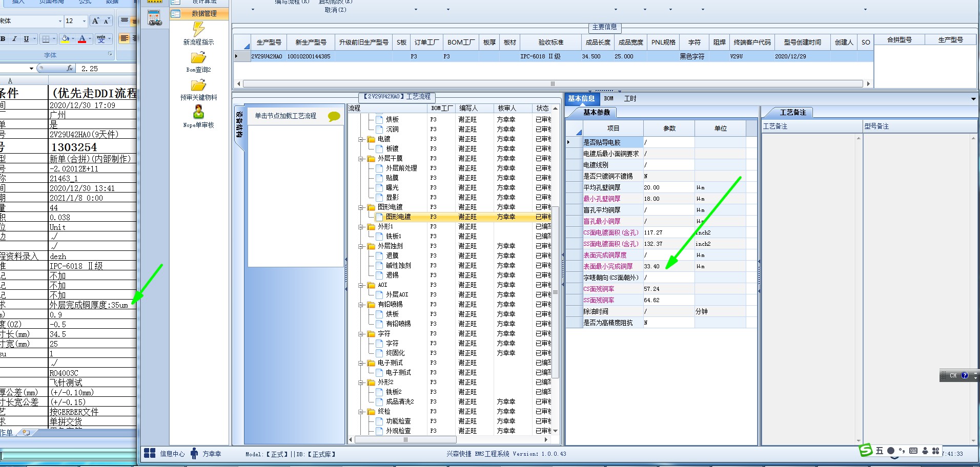Click the 方幸幸 user icon in status bar
This screenshot has height=467, width=980.
point(194,453)
